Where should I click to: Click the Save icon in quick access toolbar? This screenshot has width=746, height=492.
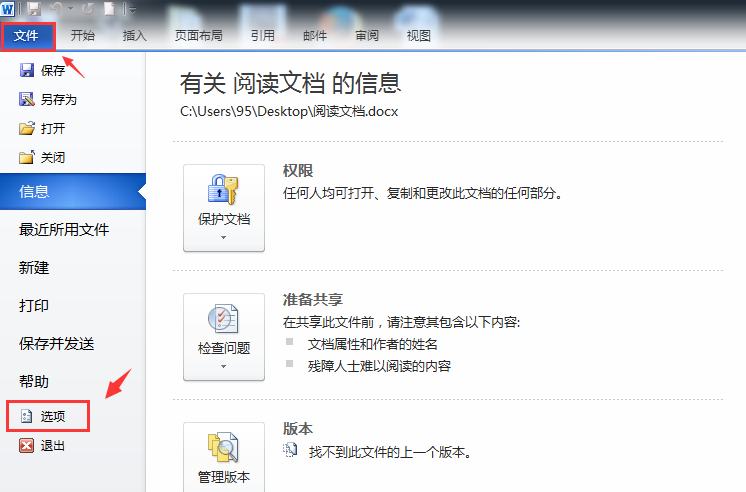point(34,9)
